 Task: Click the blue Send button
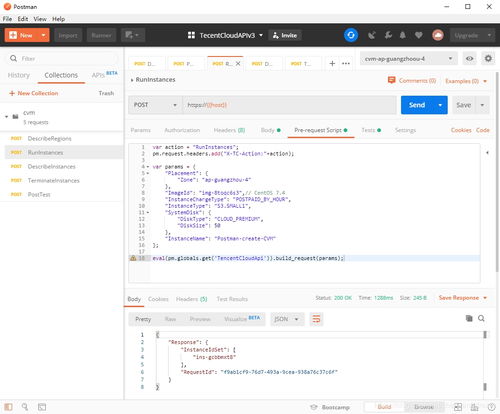coord(417,105)
